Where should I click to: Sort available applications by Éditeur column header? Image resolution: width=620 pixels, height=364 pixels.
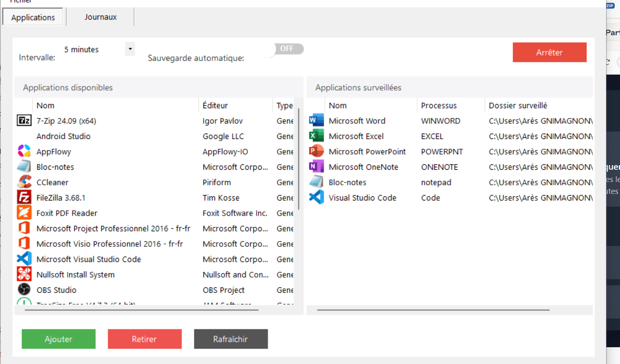(235, 105)
